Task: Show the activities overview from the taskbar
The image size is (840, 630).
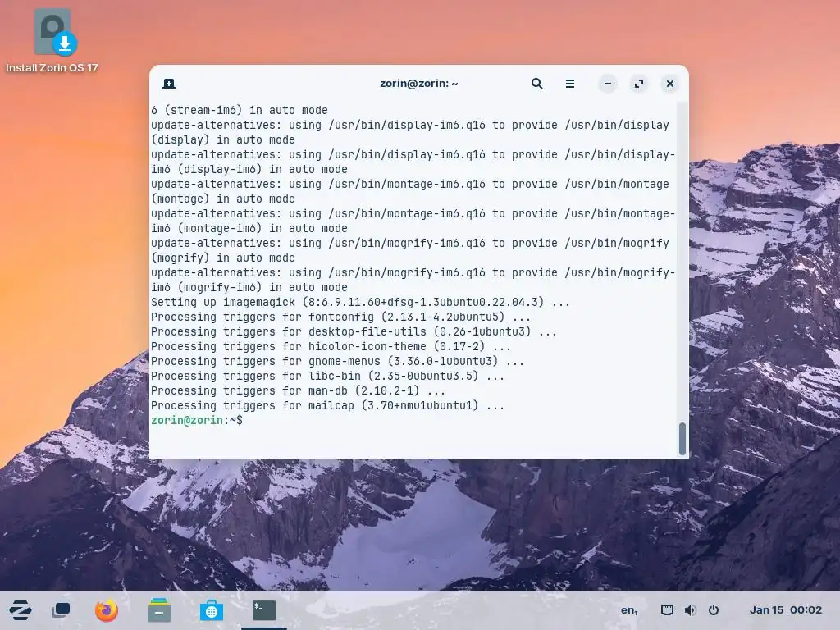Action: click(61, 610)
